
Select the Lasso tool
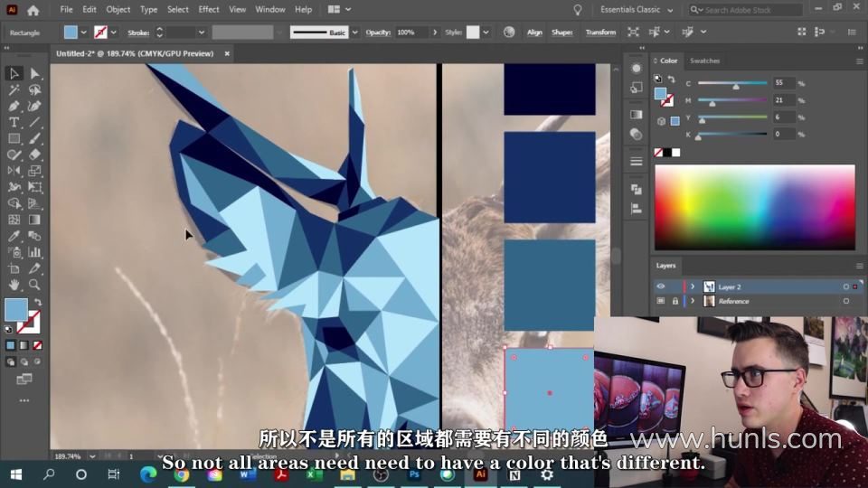click(x=34, y=89)
